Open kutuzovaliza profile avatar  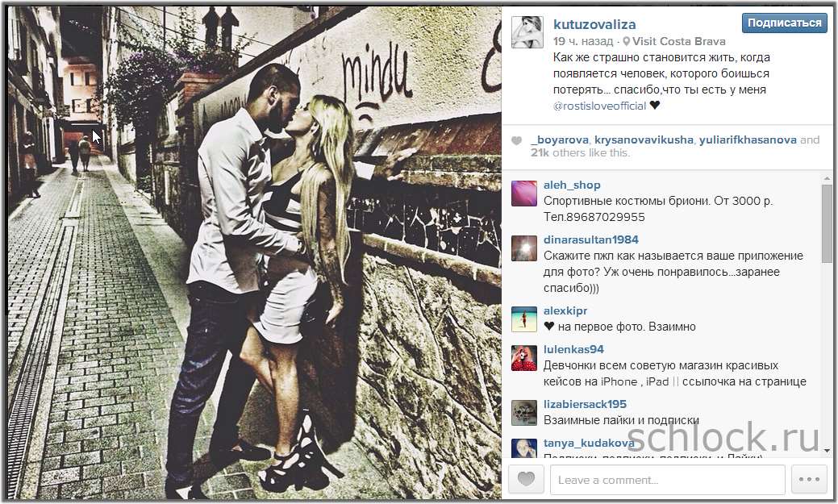tap(527, 32)
